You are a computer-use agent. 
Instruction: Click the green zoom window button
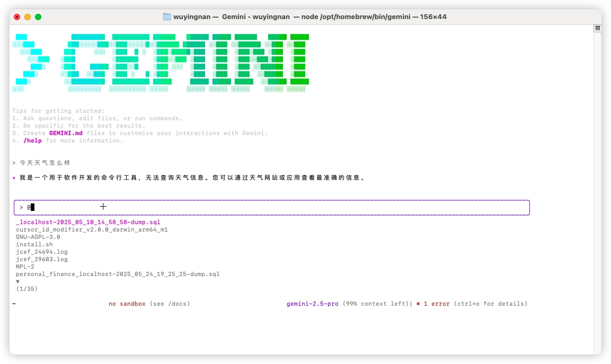(x=38, y=17)
